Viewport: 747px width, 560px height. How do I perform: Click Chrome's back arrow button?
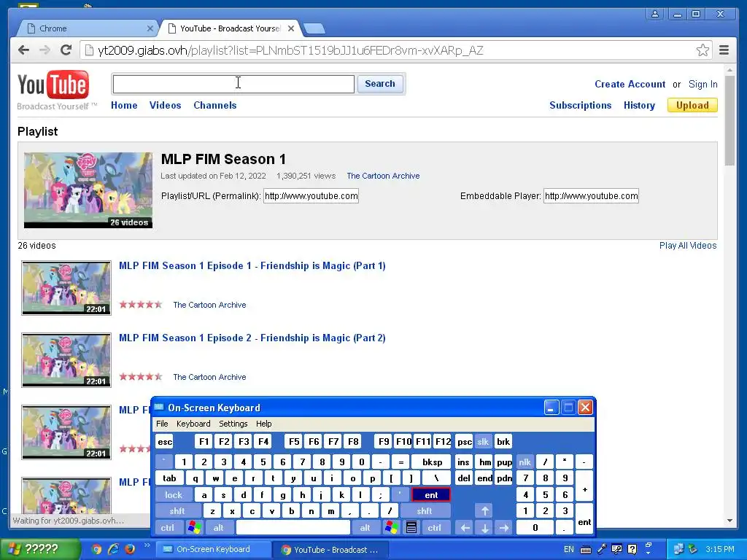click(23, 50)
